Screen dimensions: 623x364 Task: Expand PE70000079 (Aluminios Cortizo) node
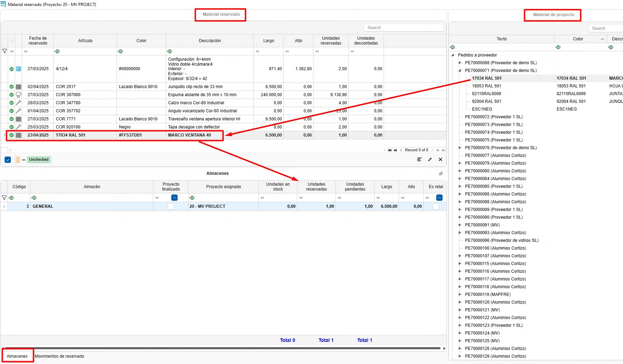(460, 163)
